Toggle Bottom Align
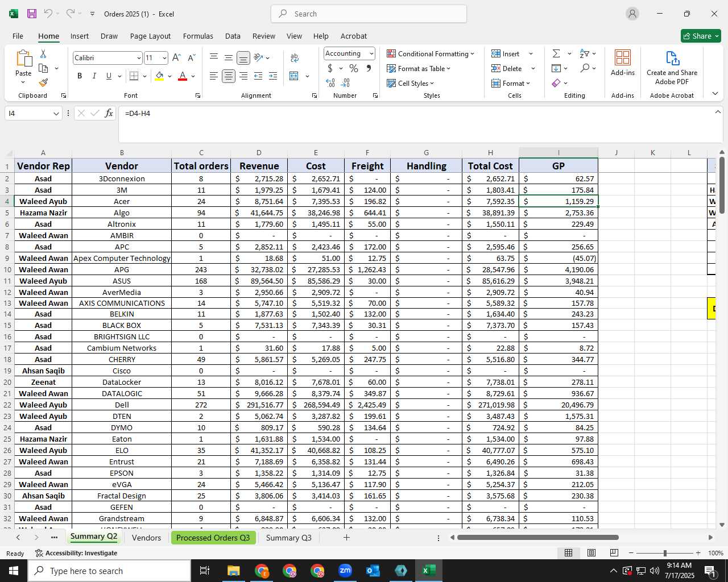 [x=243, y=58]
